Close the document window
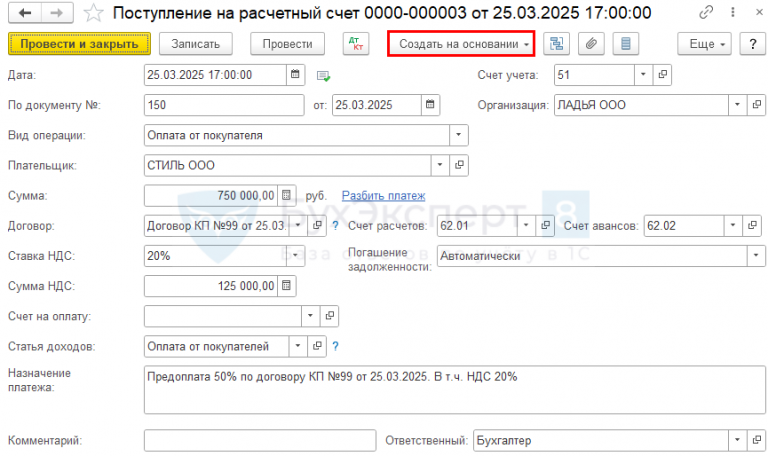The image size is (768, 456). click(759, 13)
